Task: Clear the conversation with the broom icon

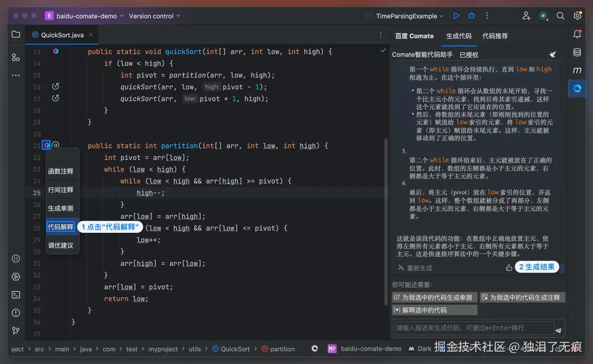Action: pyautogui.click(x=553, y=54)
